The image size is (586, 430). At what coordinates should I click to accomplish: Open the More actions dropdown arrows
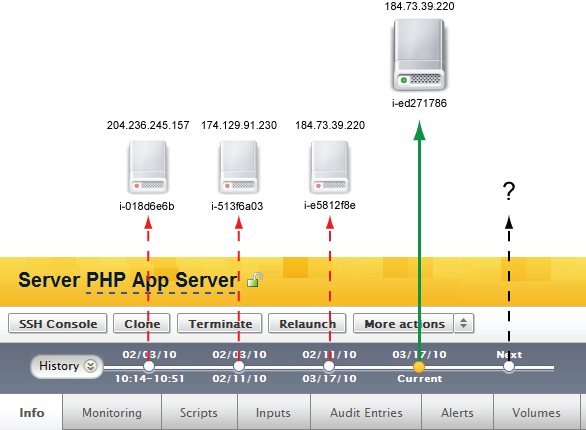pyautogui.click(x=463, y=324)
